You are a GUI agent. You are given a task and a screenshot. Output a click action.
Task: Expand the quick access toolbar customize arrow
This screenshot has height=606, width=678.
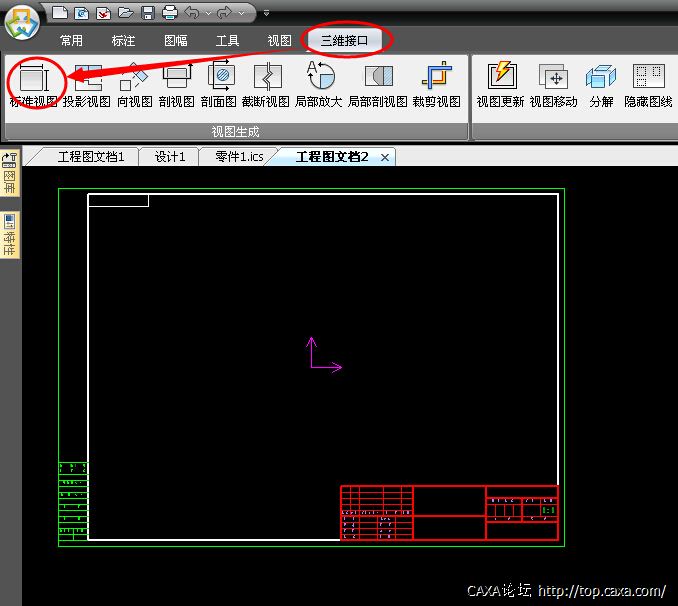[266, 13]
